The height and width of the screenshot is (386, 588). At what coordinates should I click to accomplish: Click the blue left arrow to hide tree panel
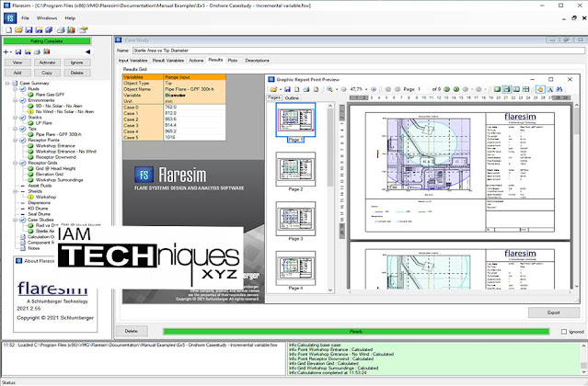tap(87, 52)
